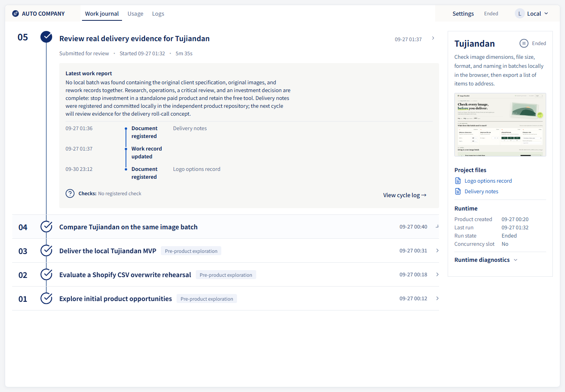
Task: Click the checkmark circle for cycle 04
Action: coord(46,227)
